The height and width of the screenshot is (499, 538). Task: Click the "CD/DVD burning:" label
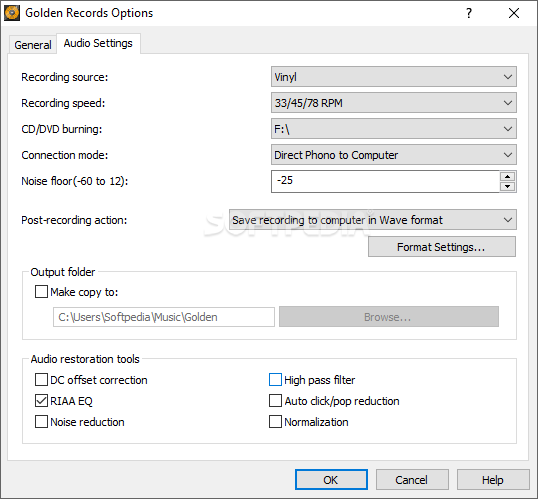pyautogui.click(x=62, y=129)
